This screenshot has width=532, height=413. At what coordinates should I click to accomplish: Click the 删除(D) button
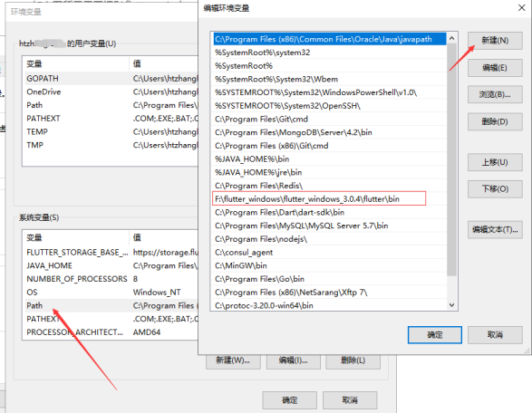click(x=495, y=121)
